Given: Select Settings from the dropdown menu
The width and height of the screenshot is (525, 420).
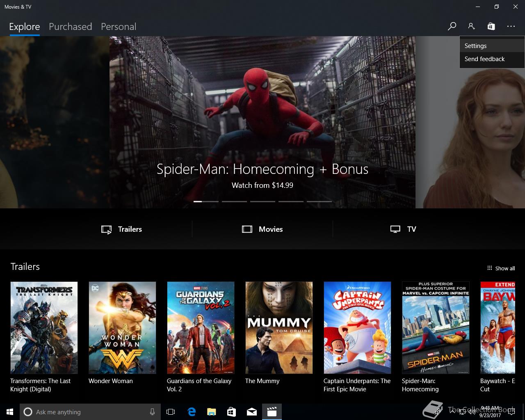Looking at the screenshot, I should coord(492,46).
